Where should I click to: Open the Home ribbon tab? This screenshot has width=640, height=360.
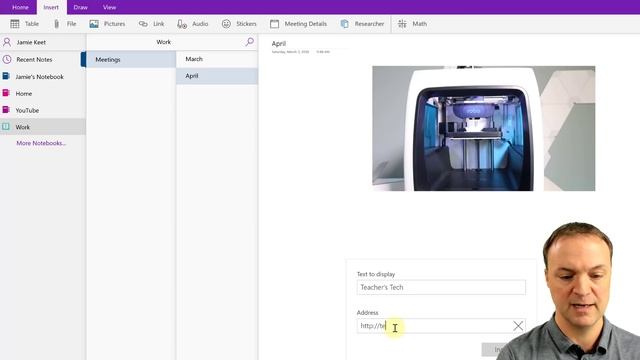click(x=20, y=7)
